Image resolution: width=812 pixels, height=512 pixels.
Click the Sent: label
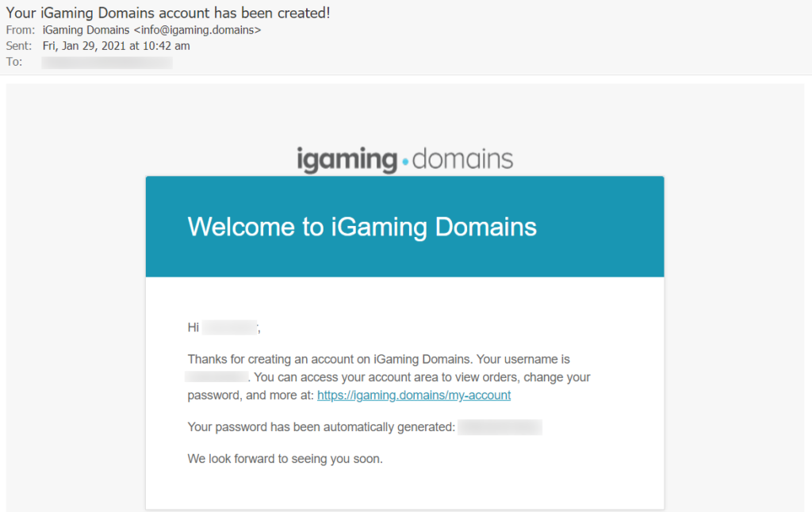coord(20,46)
